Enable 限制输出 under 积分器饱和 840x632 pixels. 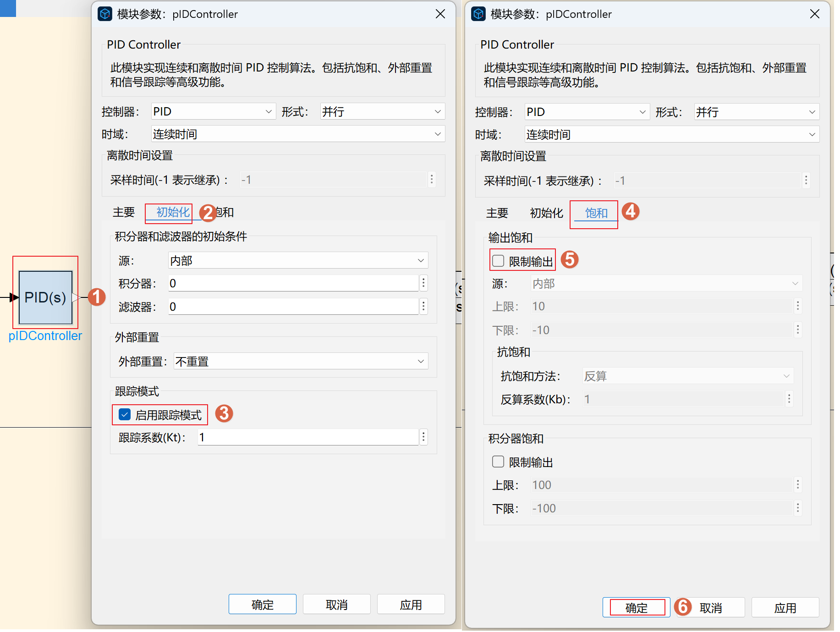pyautogui.click(x=498, y=462)
